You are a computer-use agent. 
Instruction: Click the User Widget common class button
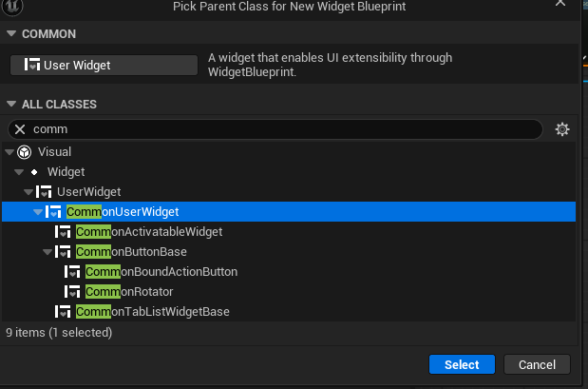104,65
